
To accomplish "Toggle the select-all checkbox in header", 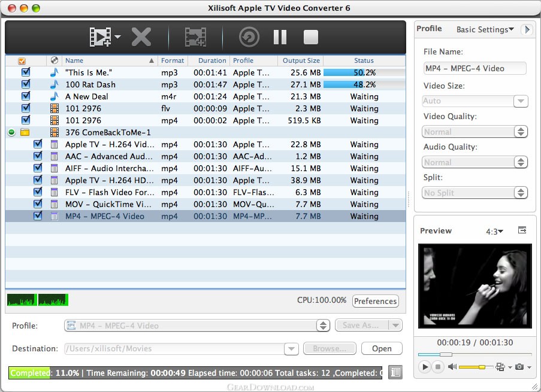I will (22, 61).
